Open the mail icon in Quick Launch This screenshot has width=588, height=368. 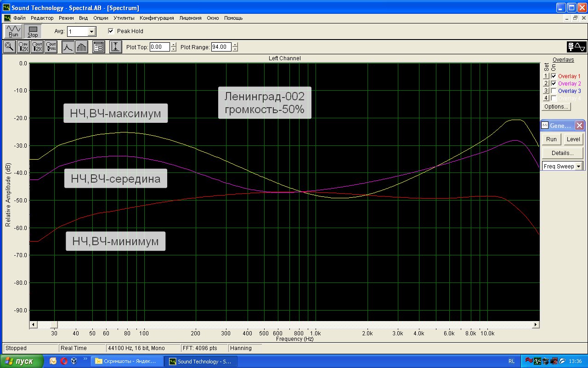(x=53, y=361)
